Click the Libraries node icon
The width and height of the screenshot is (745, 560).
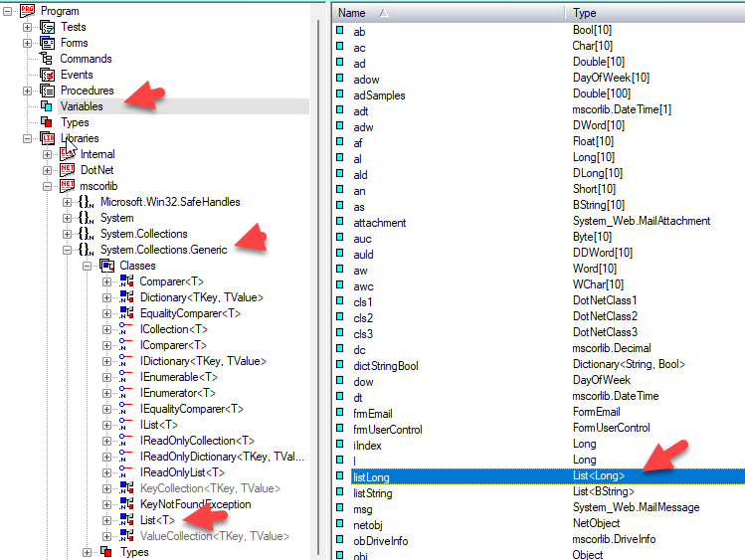pyautogui.click(x=48, y=138)
